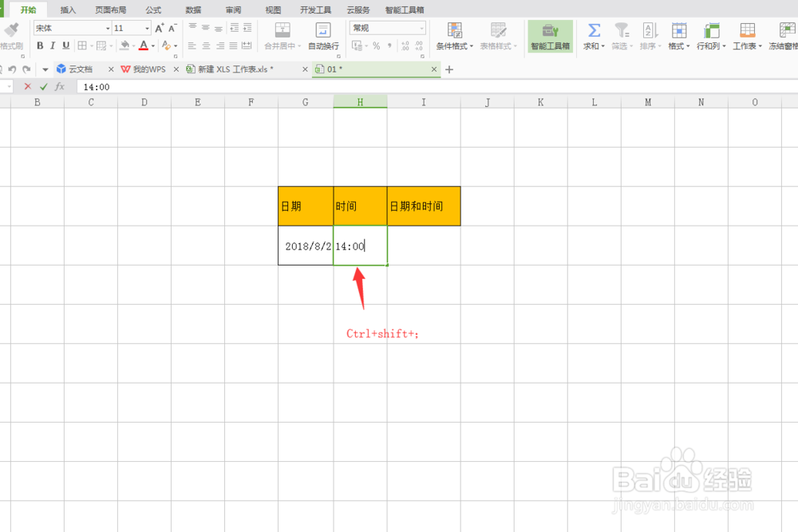
Task: Open the 数据 (Data) ribbon tab
Action: coord(193,10)
